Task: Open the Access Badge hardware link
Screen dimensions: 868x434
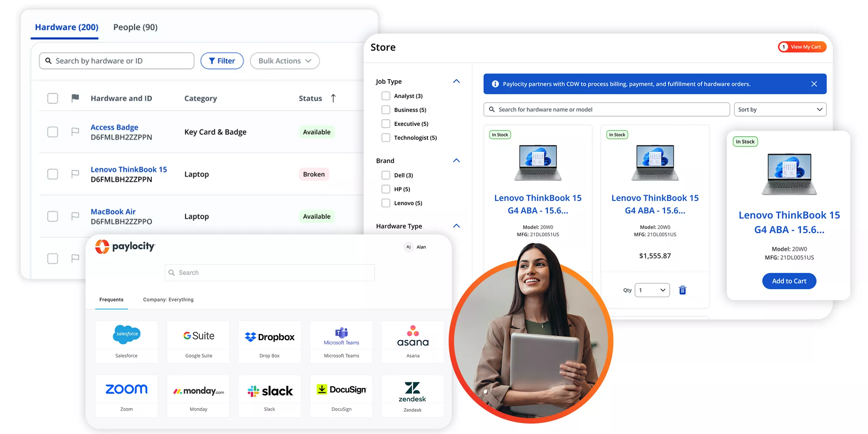Action: click(114, 127)
